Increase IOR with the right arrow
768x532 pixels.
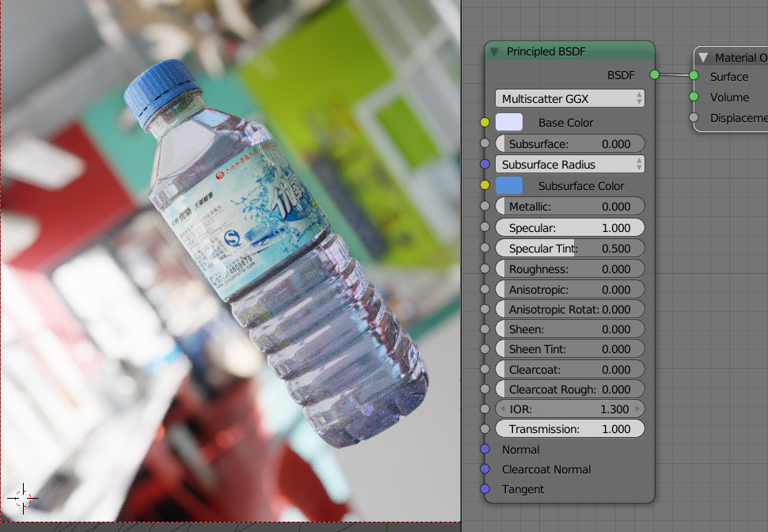pos(637,408)
